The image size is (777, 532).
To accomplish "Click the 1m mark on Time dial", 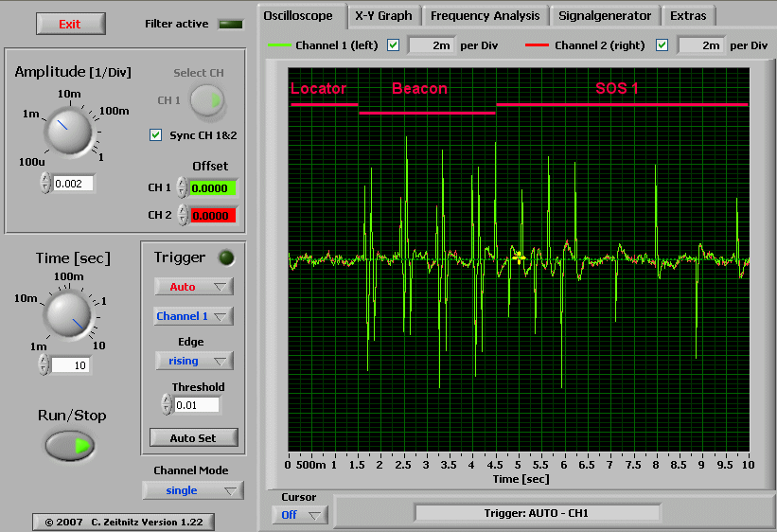I will coord(39,346).
